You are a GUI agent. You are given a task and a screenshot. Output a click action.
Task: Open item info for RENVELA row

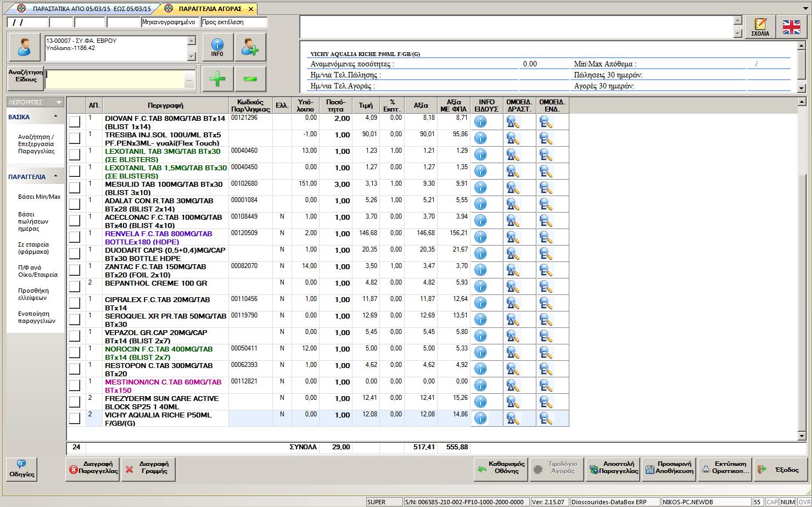pos(480,237)
